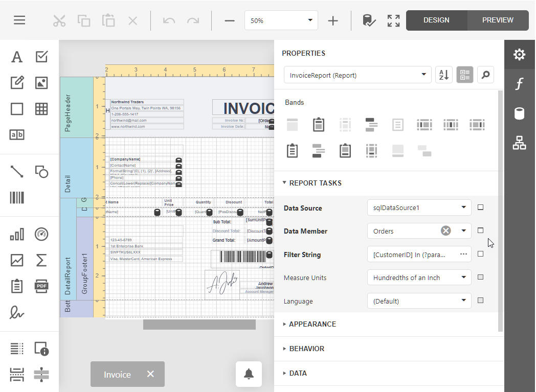Click the Delete X toolbar icon
Screen dimensions: 536x392
click(x=132, y=20)
